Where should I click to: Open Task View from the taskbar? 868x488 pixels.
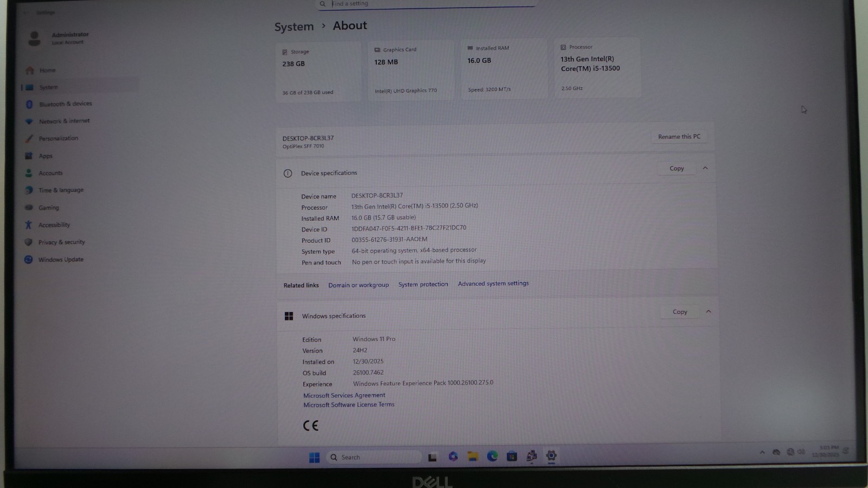point(432,457)
